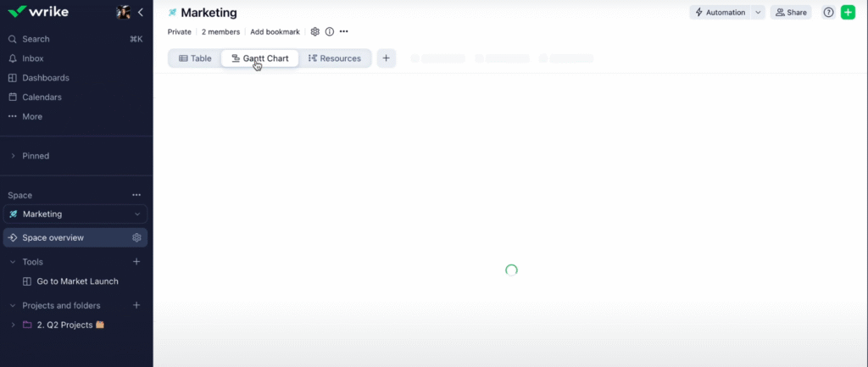Click the user profile avatar
The image size is (868, 367).
123,13
